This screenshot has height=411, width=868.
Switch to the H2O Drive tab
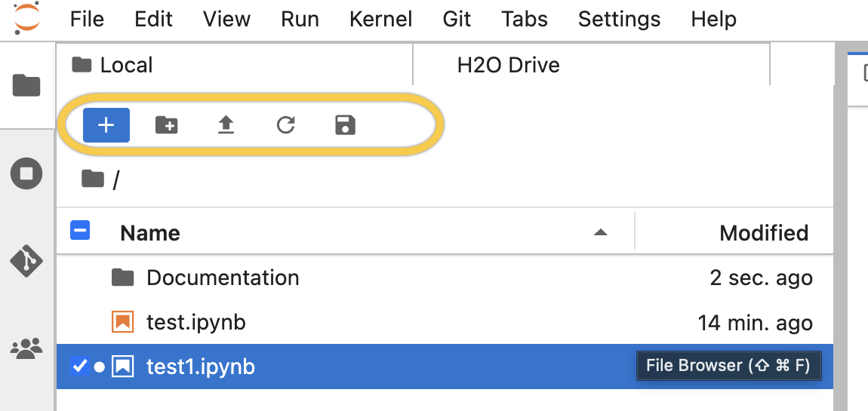pyautogui.click(x=591, y=65)
